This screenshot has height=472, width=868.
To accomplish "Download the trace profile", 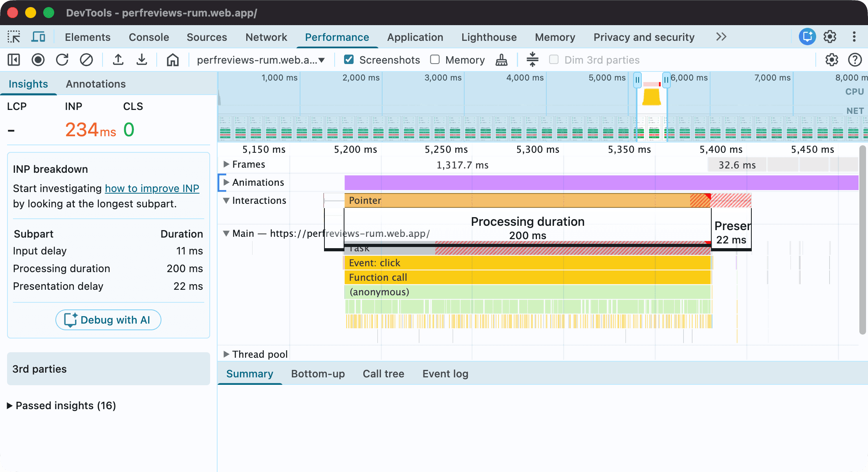I will (142, 60).
